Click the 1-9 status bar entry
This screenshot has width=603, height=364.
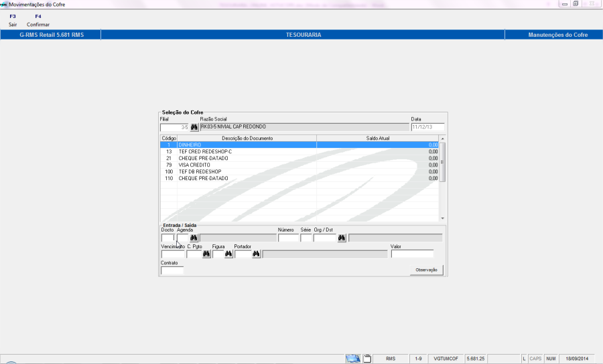point(418,359)
